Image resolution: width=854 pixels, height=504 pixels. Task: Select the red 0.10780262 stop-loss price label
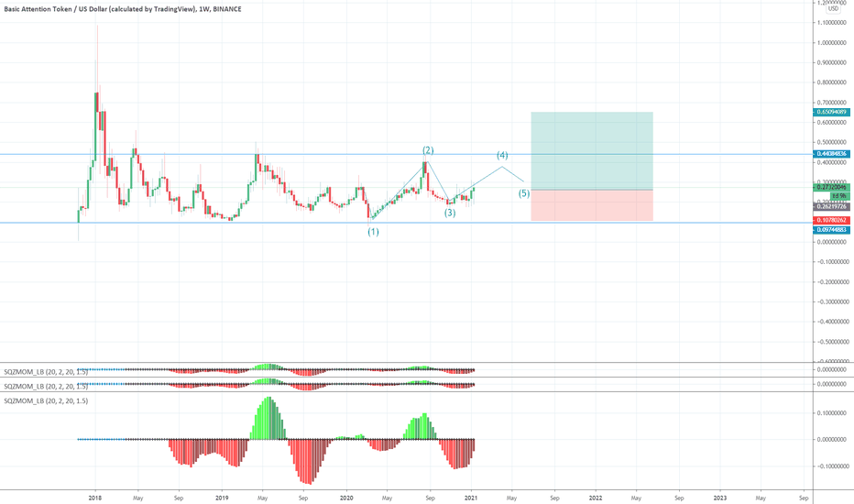point(831,220)
